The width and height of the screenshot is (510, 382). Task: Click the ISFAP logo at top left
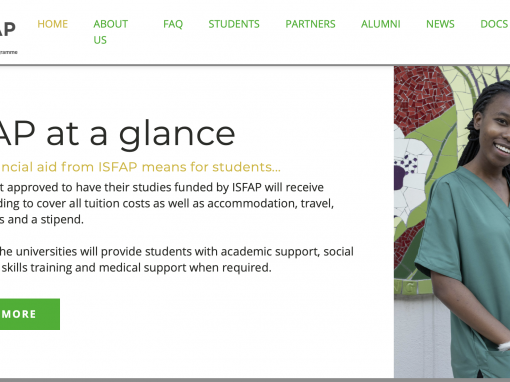coord(7,29)
